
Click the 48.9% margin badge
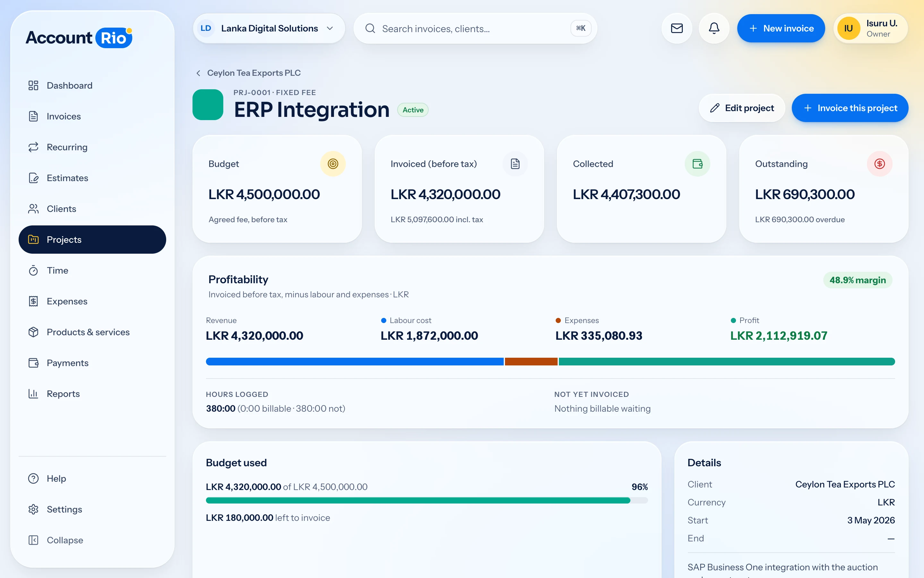click(858, 280)
